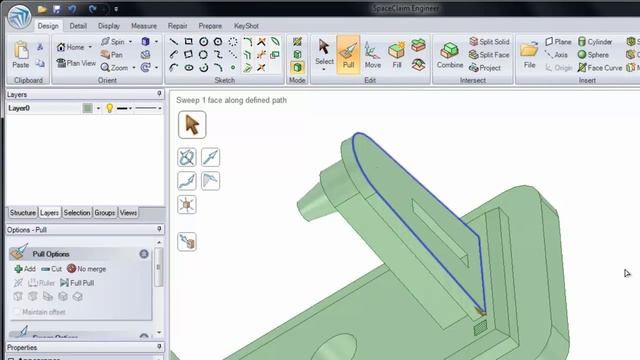Insert an Axis
The height and width of the screenshot is (360, 640).
[x=556, y=55]
